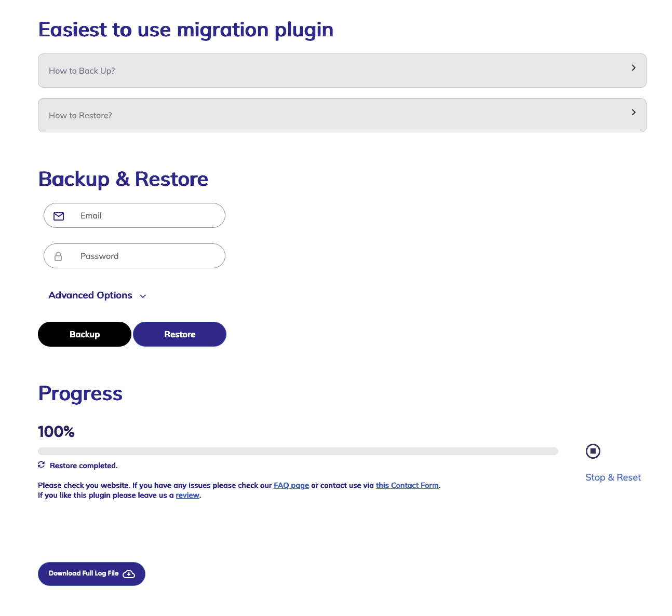Viewport: 672px width, 616px height.
Task: Open this Contact Form link
Action: tap(407, 485)
